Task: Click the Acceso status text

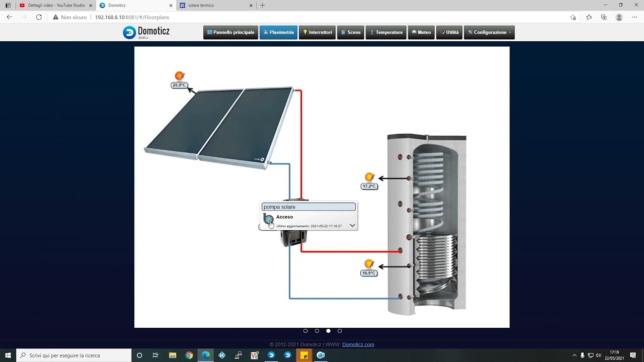Action: 285,217
